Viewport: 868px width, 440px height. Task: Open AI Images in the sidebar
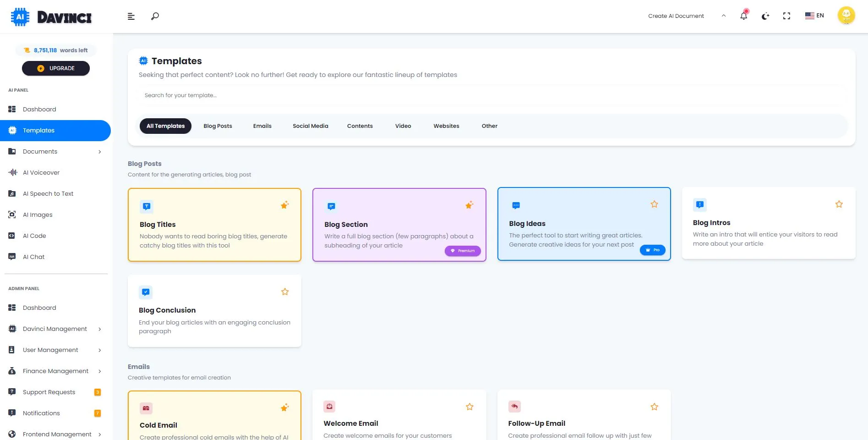38,215
